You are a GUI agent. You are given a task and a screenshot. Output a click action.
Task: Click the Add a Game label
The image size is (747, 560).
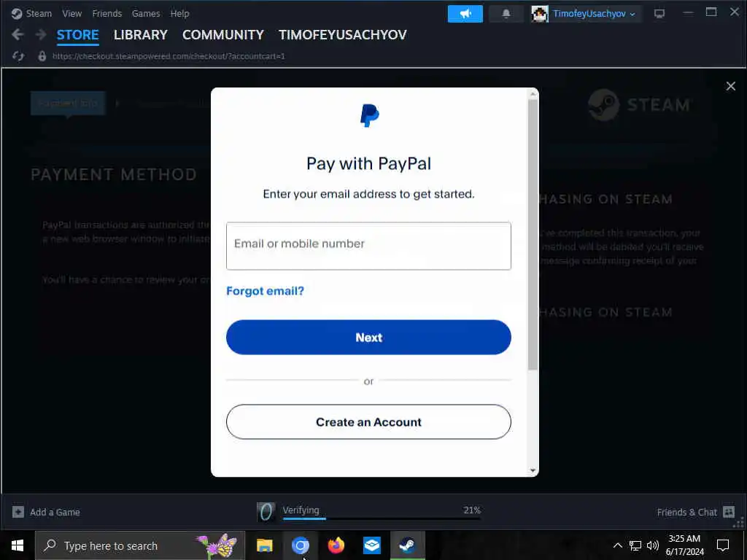[55, 513]
